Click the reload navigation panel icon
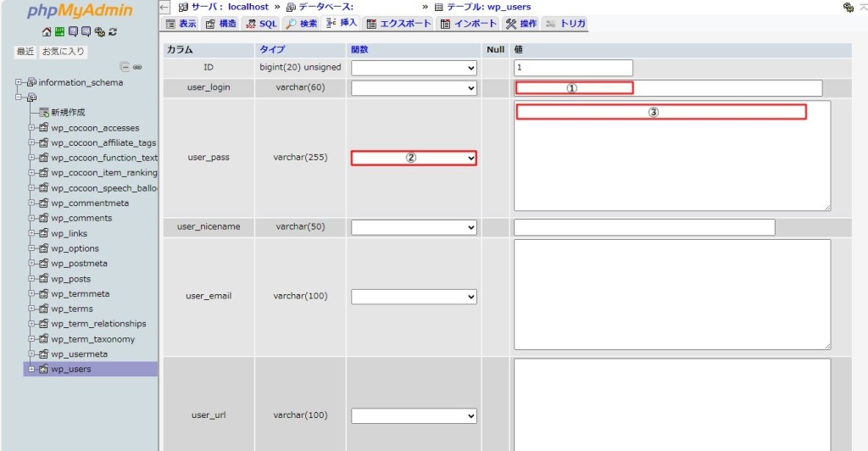Image resolution: width=868 pixels, height=451 pixels. point(113,32)
